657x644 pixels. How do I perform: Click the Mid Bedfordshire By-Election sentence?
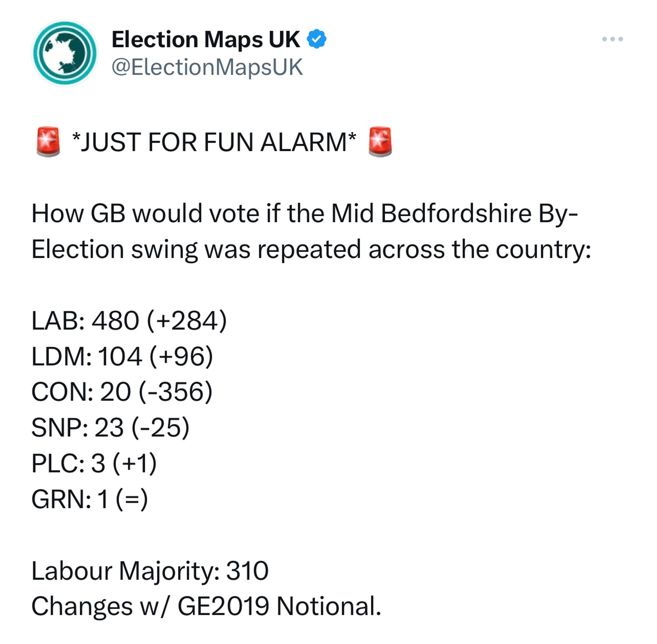pyautogui.click(x=311, y=231)
